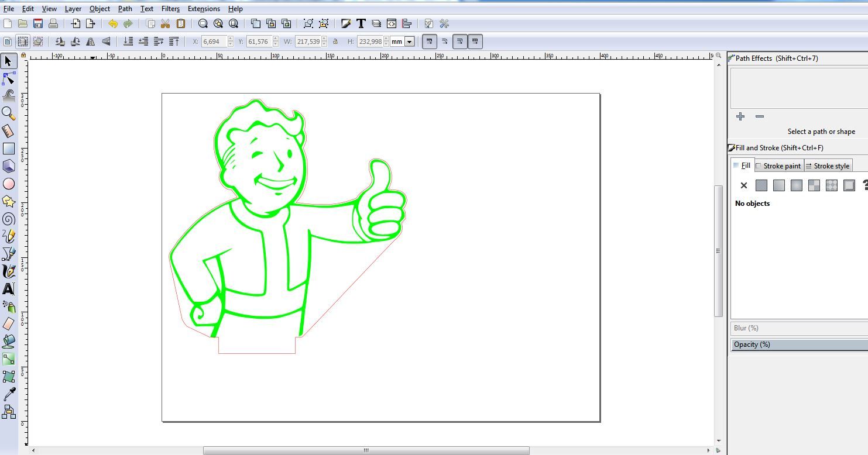Viewport: 868px width, 455px height.
Task: Toggle scaling stroke width with objects
Action: pos(430,42)
